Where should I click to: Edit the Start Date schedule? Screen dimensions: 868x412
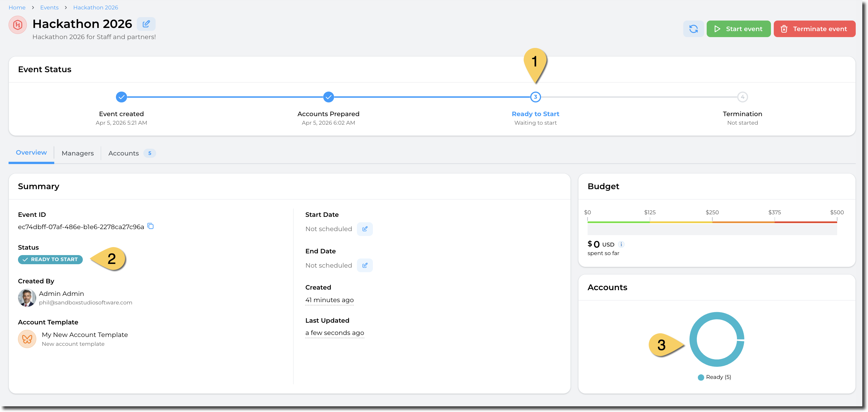(365, 229)
